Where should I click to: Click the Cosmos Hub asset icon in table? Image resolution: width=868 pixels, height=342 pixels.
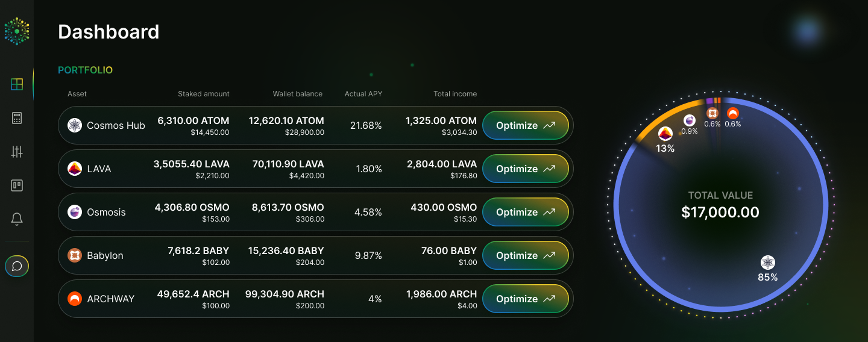point(74,125)
